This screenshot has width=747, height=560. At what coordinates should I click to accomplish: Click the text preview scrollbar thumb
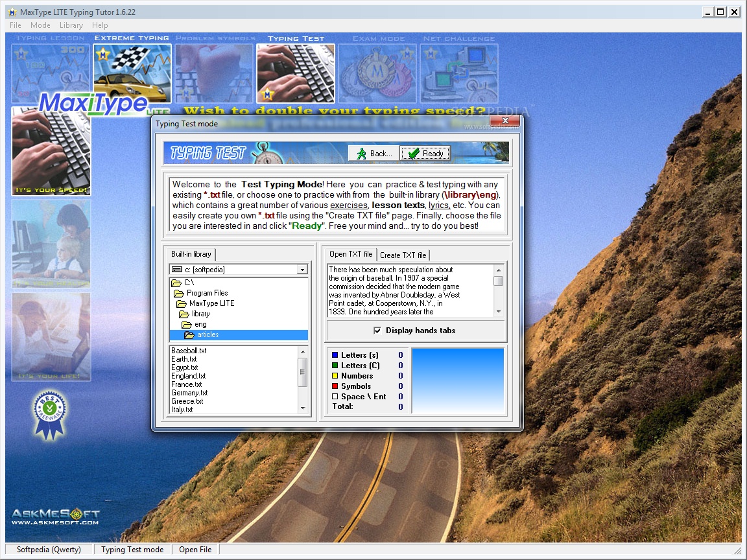pyautogui.click(x=499, y=281)
